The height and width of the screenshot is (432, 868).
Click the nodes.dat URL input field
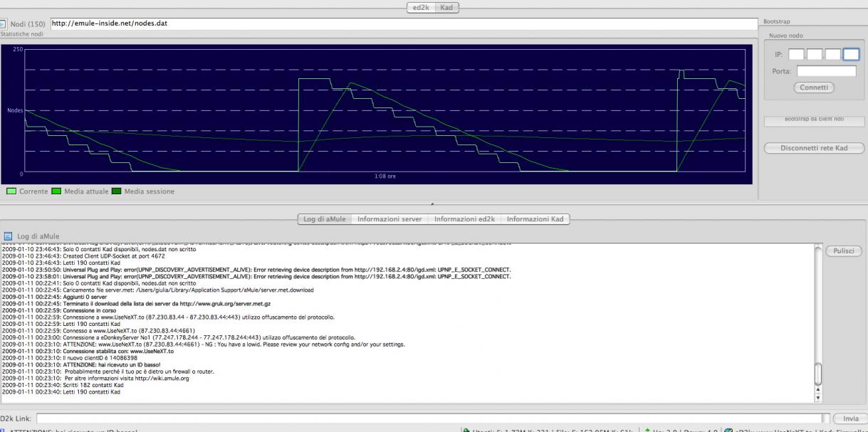click(x=403, y=23)
